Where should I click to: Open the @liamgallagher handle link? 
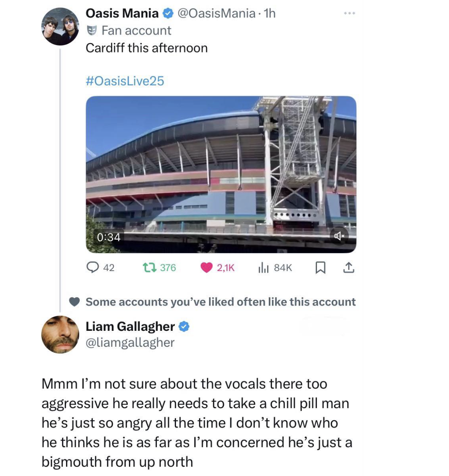130,342
